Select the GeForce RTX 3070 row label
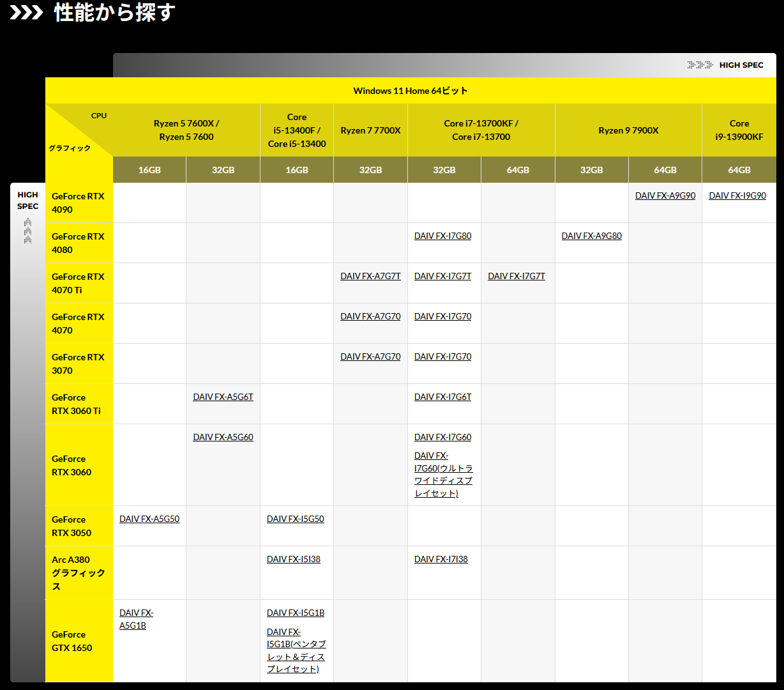Image resolution: width=784 pixels, height=690 pixels. [x=78, y=364]
